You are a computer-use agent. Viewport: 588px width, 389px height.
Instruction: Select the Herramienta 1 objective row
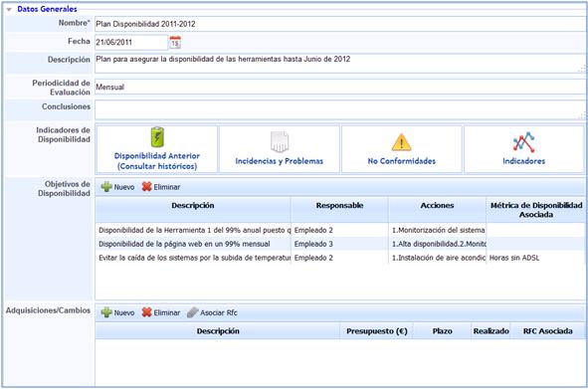click(339, 230)
